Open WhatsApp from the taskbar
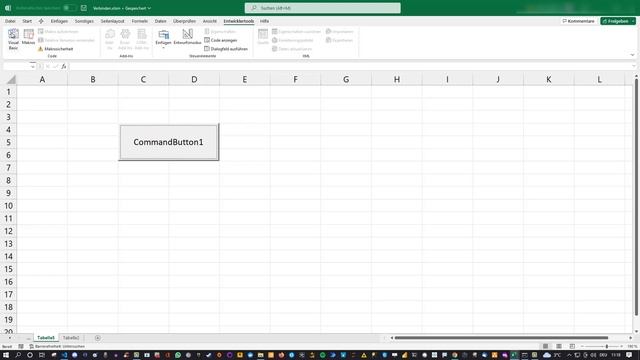Viewport: 640px width, 360px height. pos(178,356)
